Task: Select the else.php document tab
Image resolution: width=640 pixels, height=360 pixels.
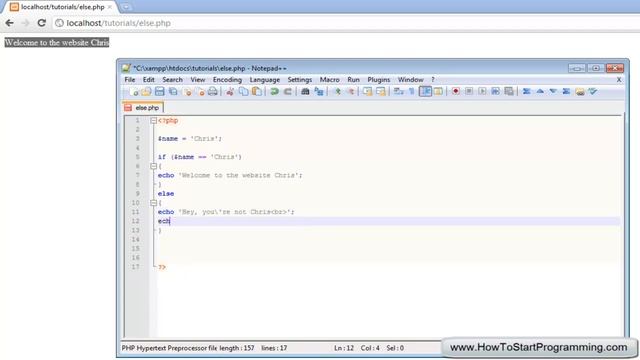Action: point(143,108)
